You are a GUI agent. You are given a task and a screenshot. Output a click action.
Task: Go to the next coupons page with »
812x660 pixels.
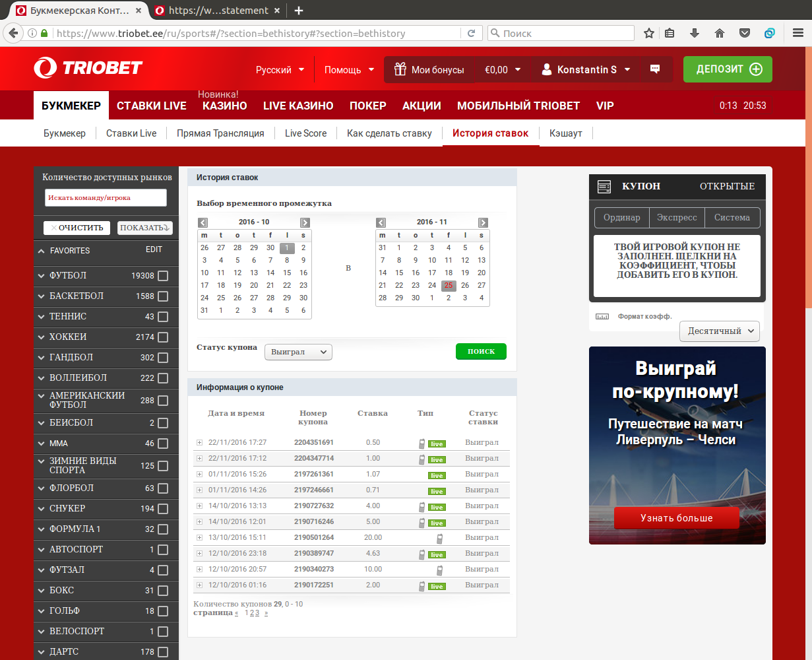point(266,613)
